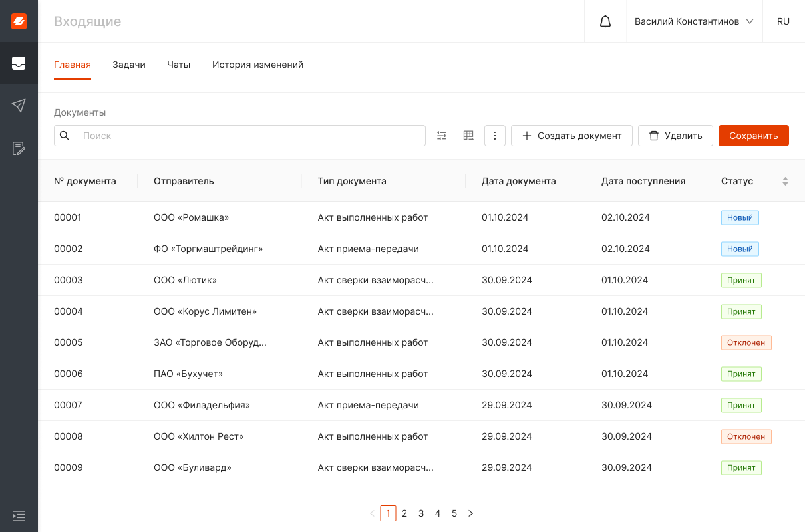Select document number 00004
The image size is (805, 532).
(x=69, y=311)
